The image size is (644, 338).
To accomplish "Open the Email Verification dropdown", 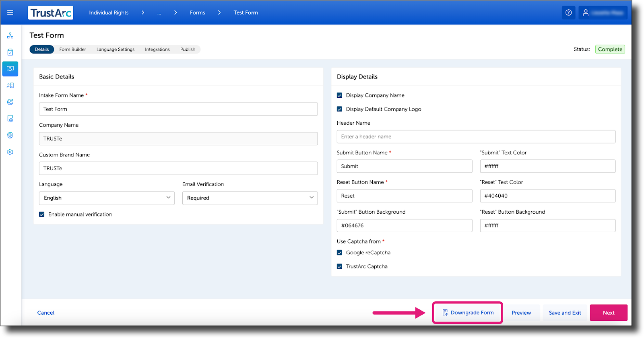I will pos(250,198).
